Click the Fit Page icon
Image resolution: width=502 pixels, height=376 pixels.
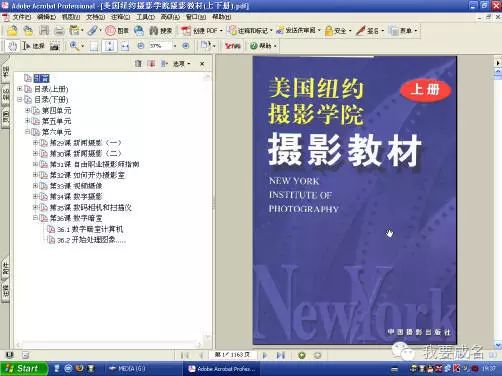coord(110,46)
